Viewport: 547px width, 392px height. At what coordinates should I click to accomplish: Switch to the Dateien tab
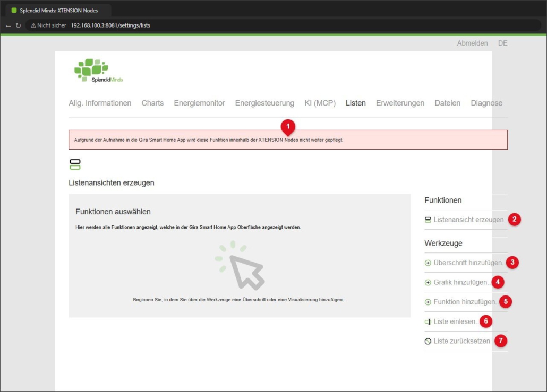(447, 103)
